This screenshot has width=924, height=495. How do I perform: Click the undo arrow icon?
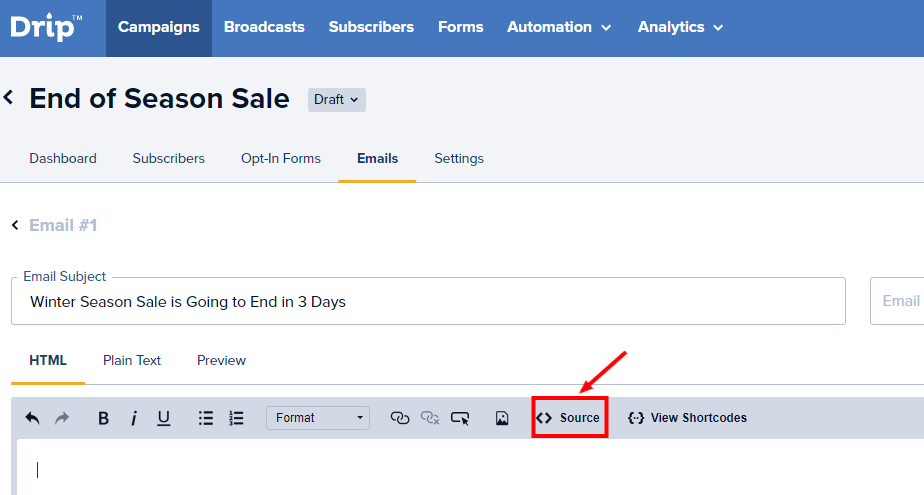pyautogui.click(x=32, y=418)
